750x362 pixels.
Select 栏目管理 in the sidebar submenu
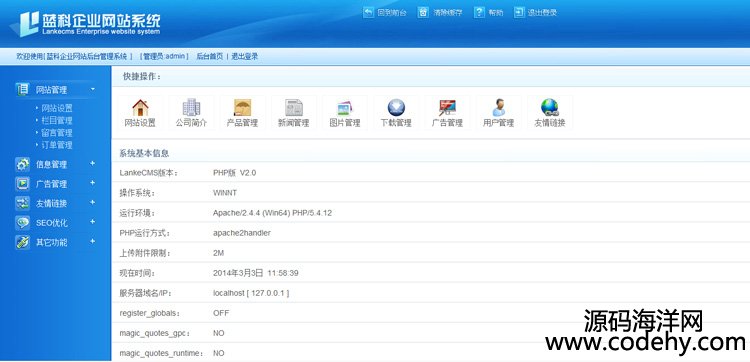point(57,121)
